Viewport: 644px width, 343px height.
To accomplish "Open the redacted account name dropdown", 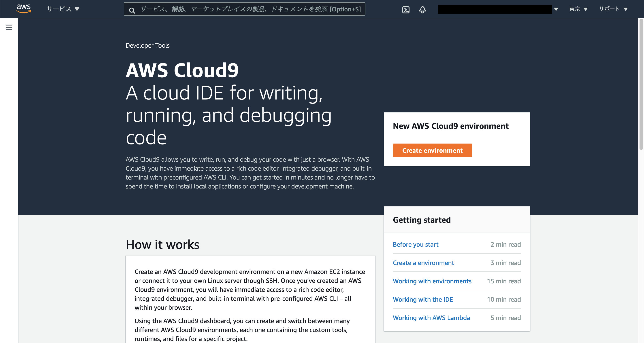I will pos(498,9).
